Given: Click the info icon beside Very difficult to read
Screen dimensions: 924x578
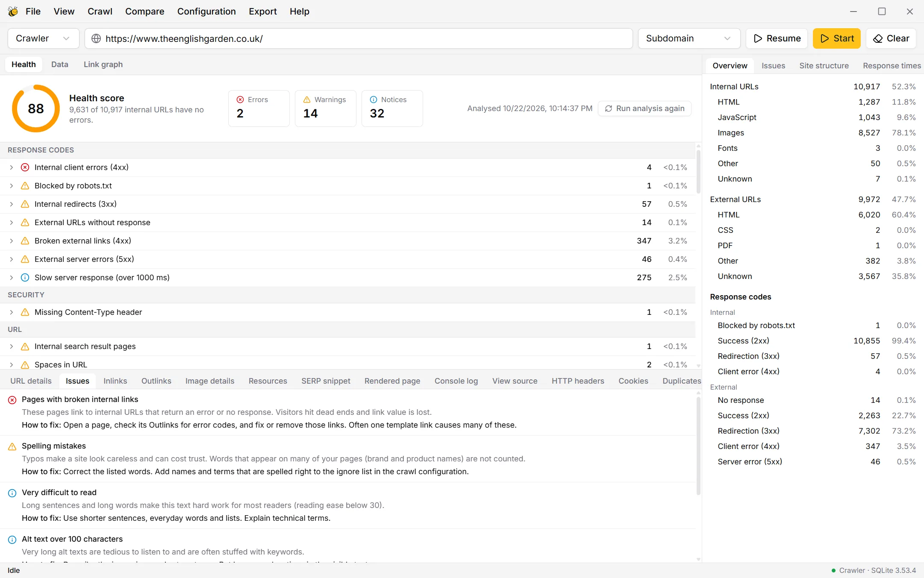Looking at the screenshot, I should 12,493.
